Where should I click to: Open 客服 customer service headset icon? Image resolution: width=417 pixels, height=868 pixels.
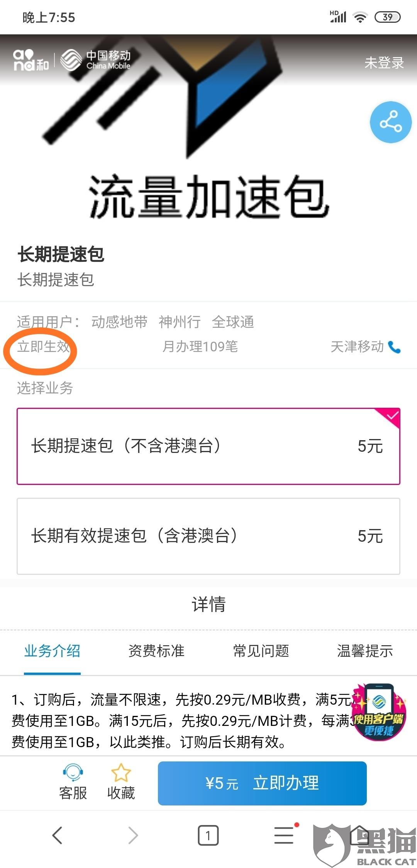point(73,773)
